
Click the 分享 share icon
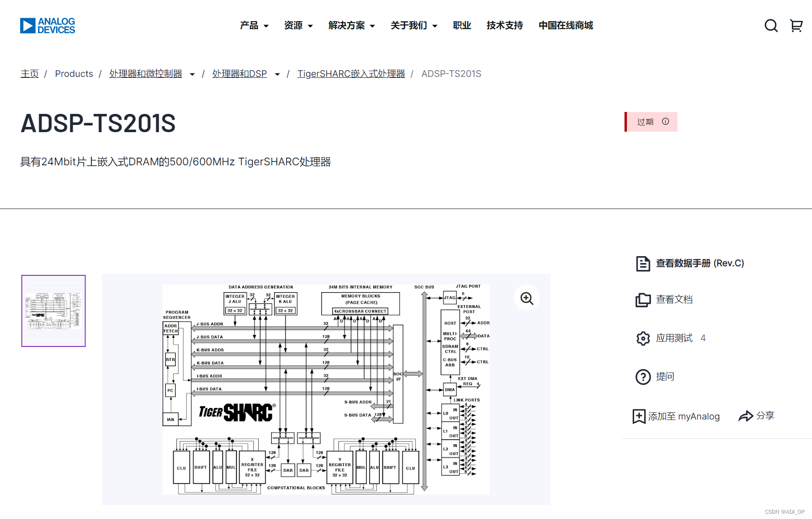pyautogui.click(x=746, y=416)
